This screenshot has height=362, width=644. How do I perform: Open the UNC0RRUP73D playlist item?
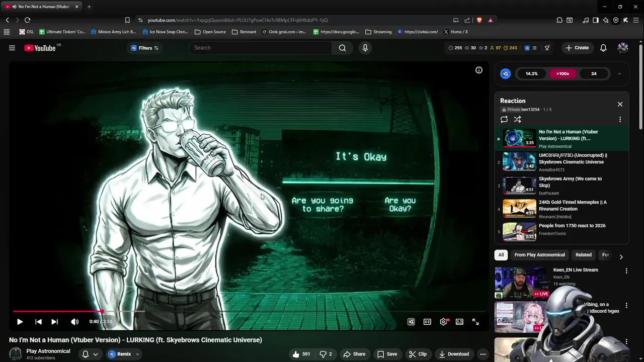(x=561, y=162)
